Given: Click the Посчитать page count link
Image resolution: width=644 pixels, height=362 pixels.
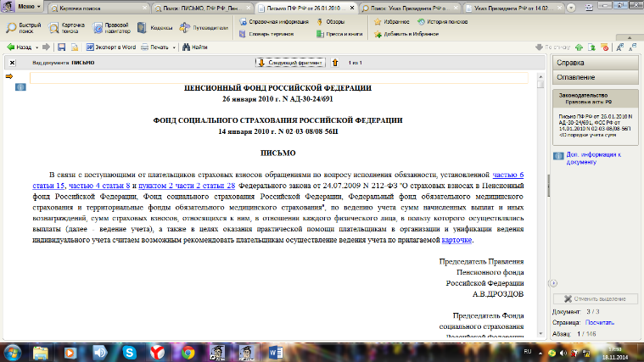Looking at the screenshot, I should (600, 323).
